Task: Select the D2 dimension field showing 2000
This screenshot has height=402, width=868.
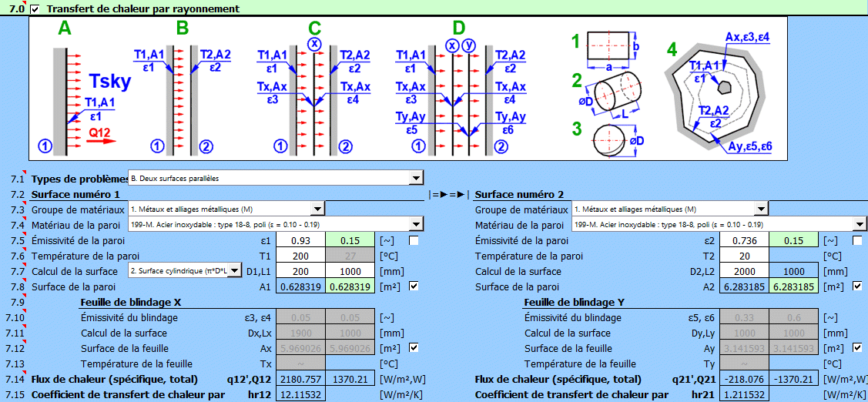Action: [x=746, y=271]
